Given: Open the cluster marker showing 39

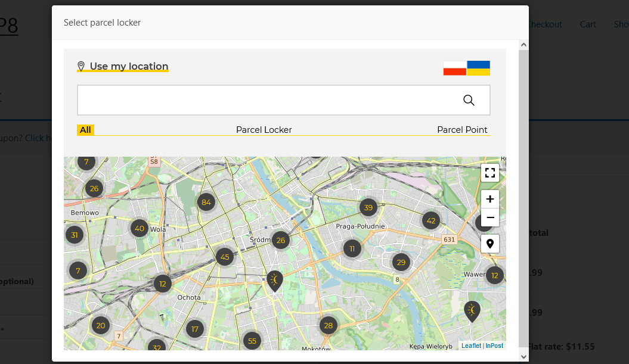Looking at the screenshot, I should point(368,207).
